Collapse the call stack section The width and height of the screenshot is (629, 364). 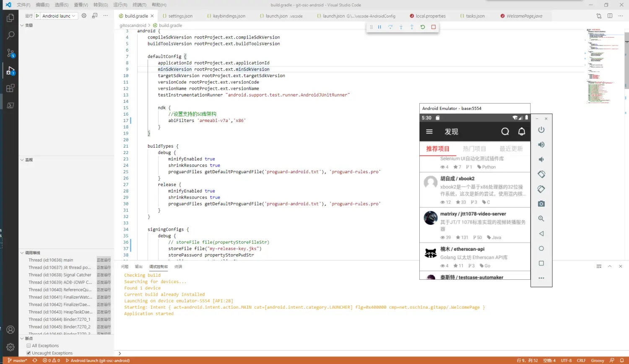tap(22, 253)
